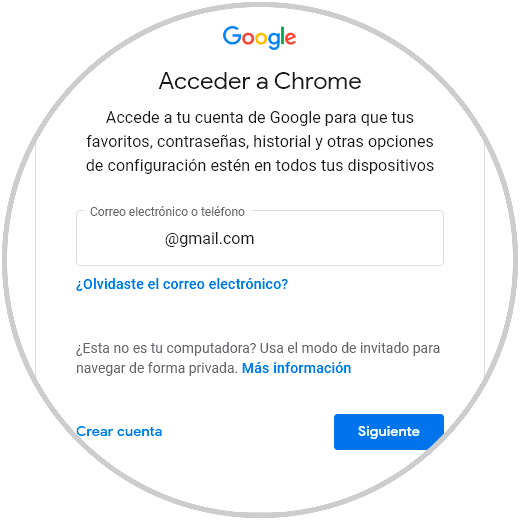Select the Crear cuenta link
The image size is (520, 520).
pyautogui.click(x=119, y=432)
